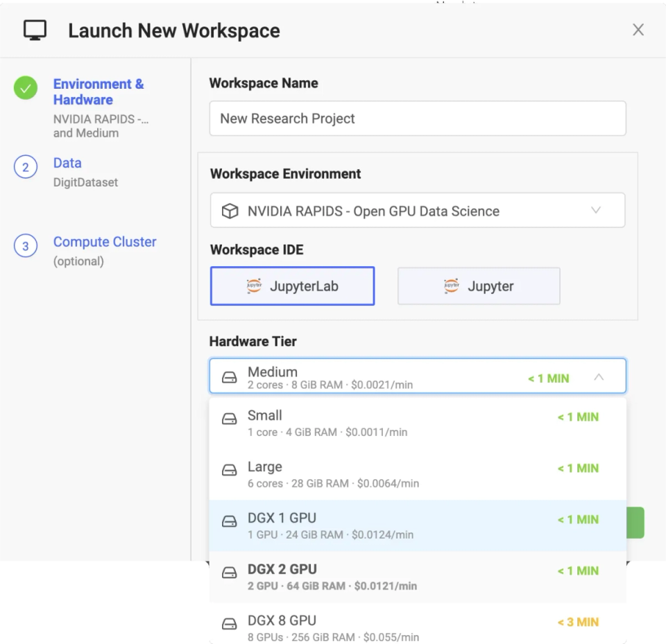Click the Hardware Tier collapse chevron
This screenshot has height=644, width=666.
599,377
